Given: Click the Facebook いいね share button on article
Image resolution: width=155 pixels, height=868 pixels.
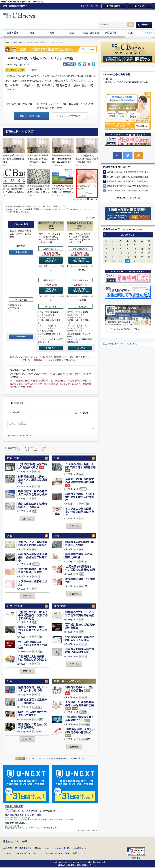Looking at the screenshot, I should click(x=70, y=64).
